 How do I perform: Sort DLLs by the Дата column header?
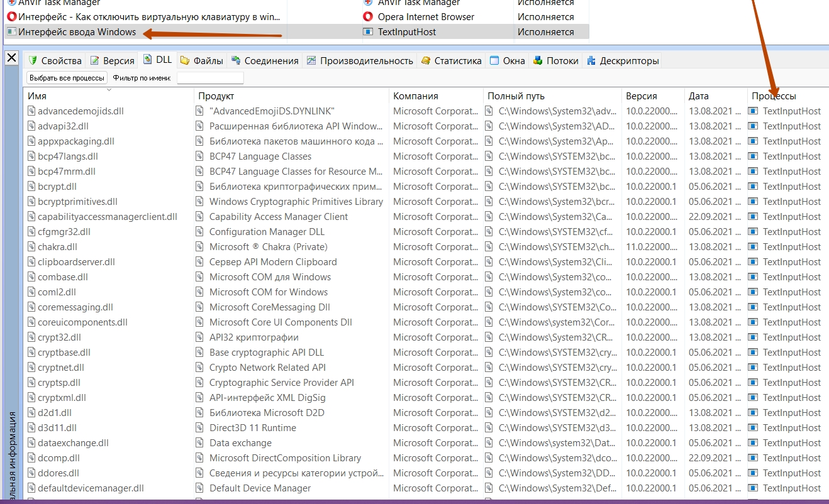point(716,96)
